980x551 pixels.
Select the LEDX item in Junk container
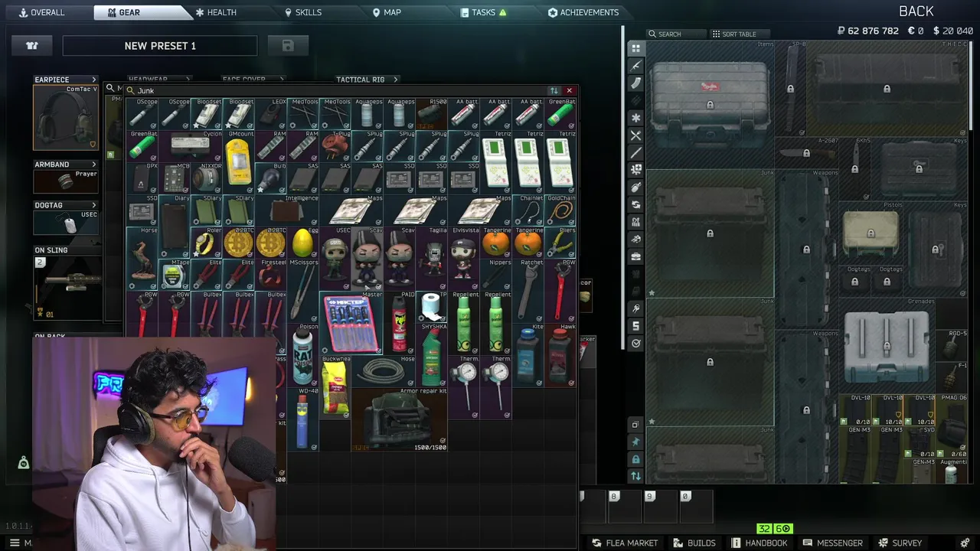270,114
